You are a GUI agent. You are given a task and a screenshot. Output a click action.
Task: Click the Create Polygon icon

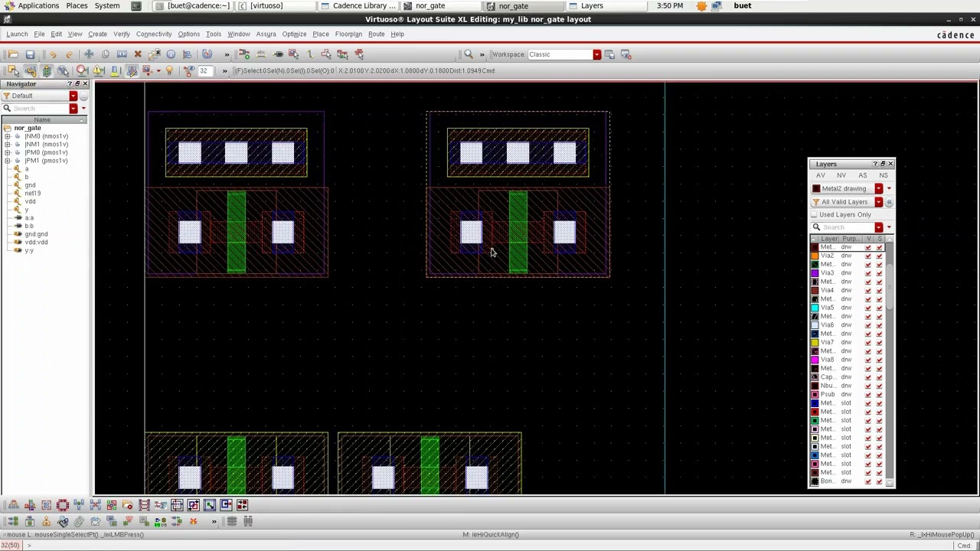(326, 54)
